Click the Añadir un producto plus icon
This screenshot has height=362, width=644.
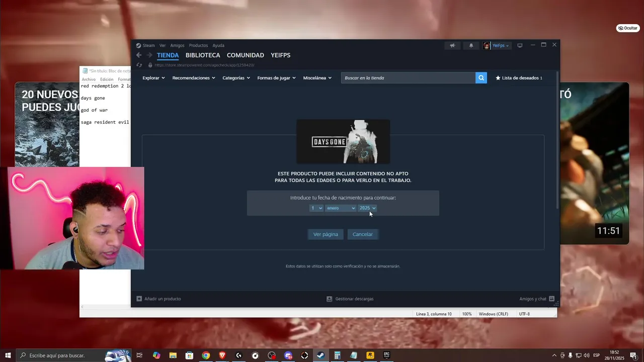(139, 299)
